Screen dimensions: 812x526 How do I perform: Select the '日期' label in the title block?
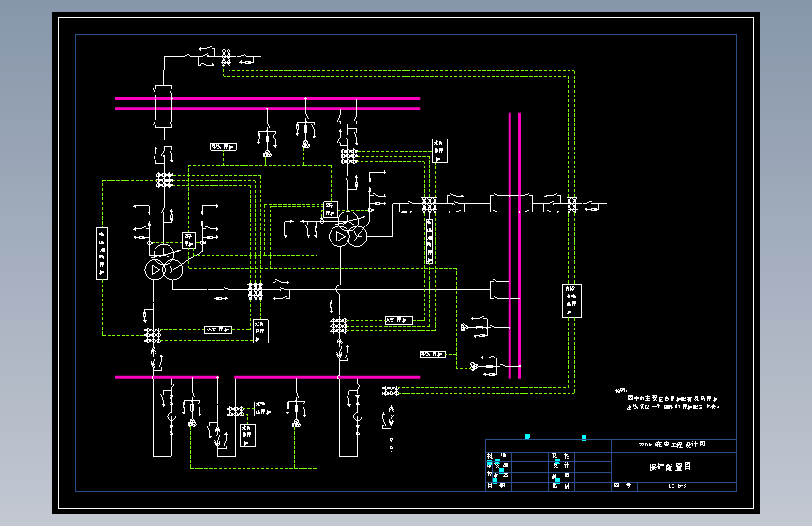coord(496,486)
